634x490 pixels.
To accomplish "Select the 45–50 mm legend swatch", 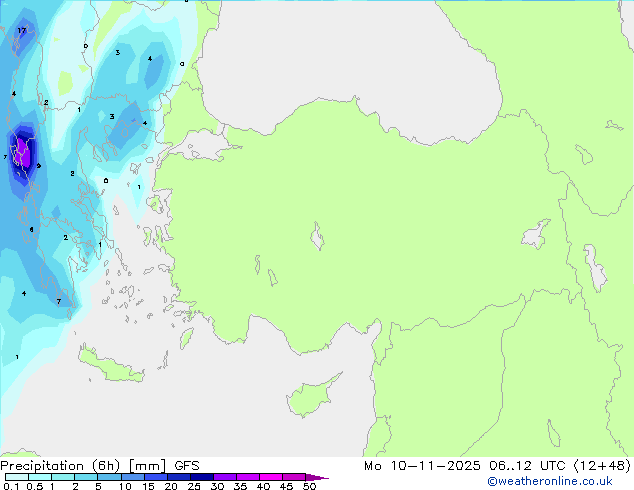I will coord(294,477).
